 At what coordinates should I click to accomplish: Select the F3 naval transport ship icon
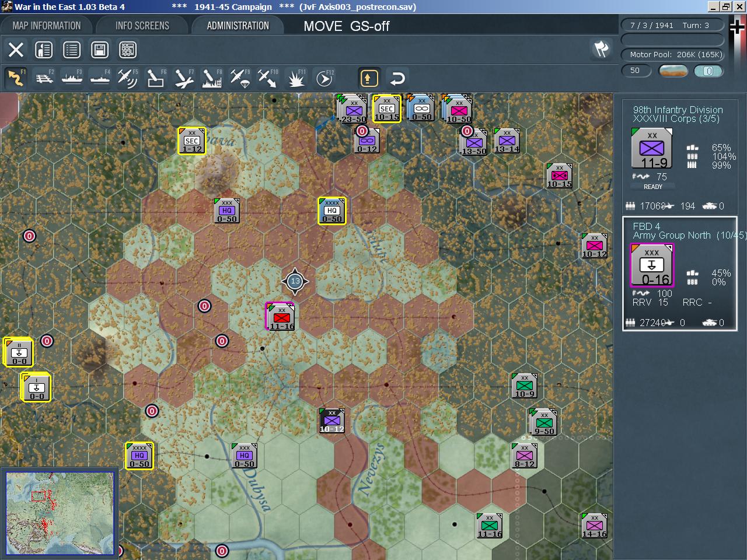tap(72, 78)
